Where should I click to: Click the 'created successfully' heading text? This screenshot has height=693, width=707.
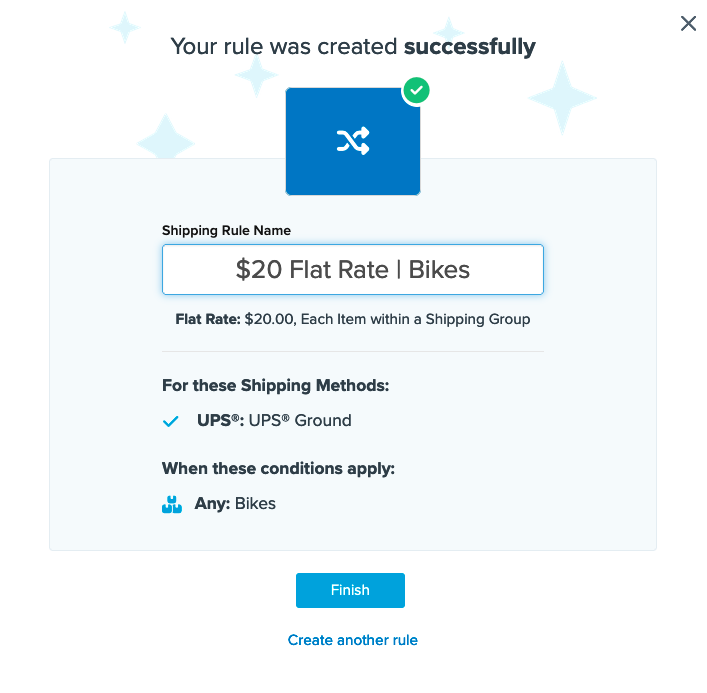click(352, 46)
